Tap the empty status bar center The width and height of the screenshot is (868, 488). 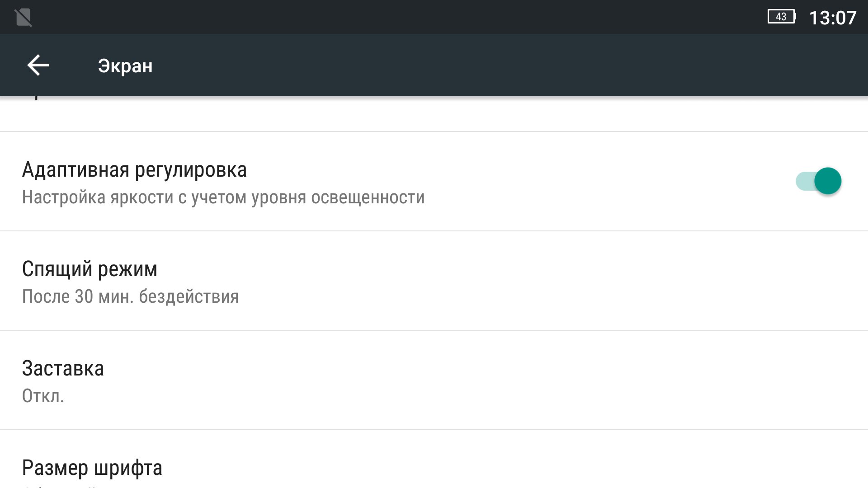(407, 17)
